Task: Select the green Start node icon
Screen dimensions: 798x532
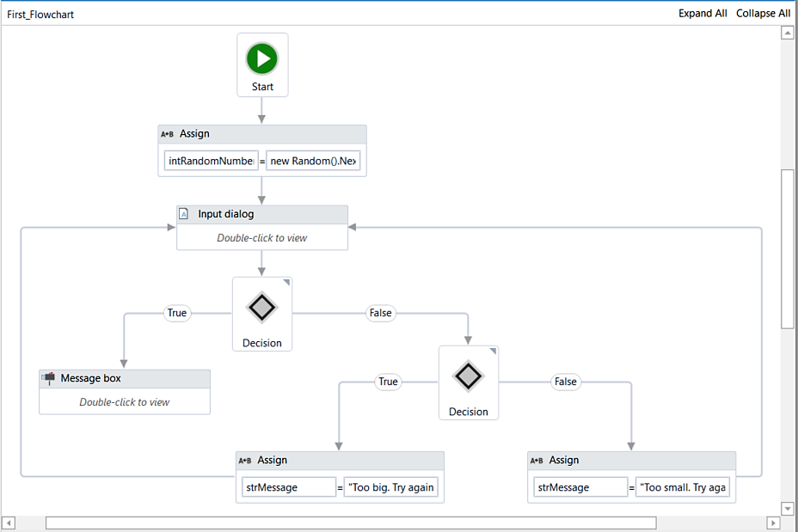Action: 262,58
